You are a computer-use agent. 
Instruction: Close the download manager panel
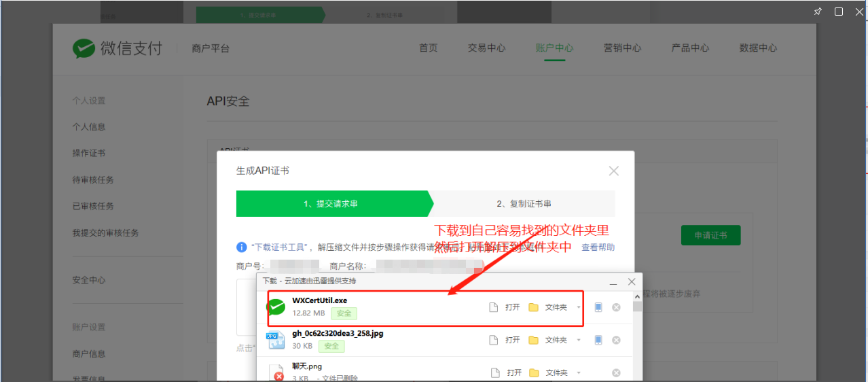632,281
